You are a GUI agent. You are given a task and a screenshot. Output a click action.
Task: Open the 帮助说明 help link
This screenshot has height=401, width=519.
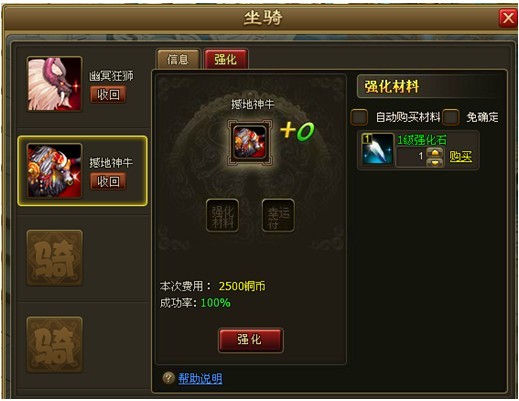point(200,378)
